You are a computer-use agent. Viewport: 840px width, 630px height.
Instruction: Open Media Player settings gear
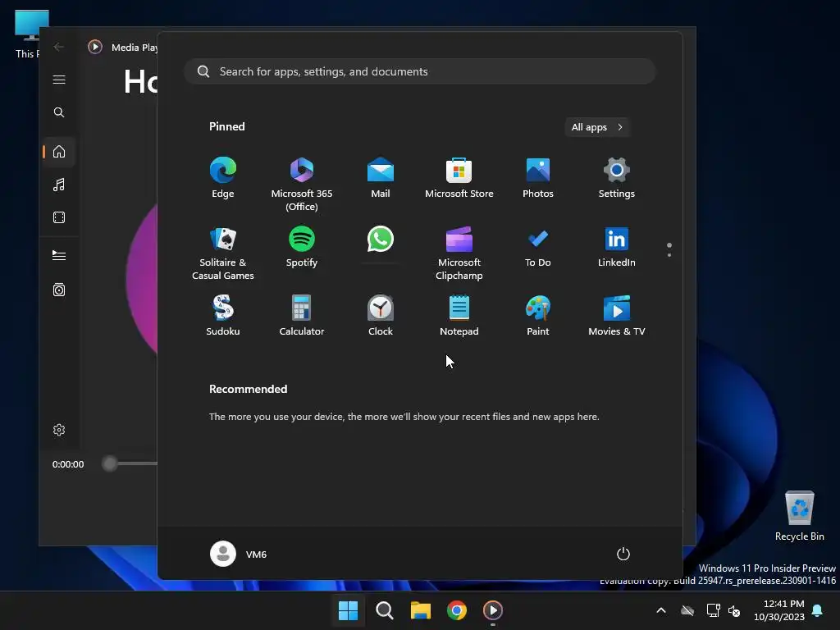[59, 430]
